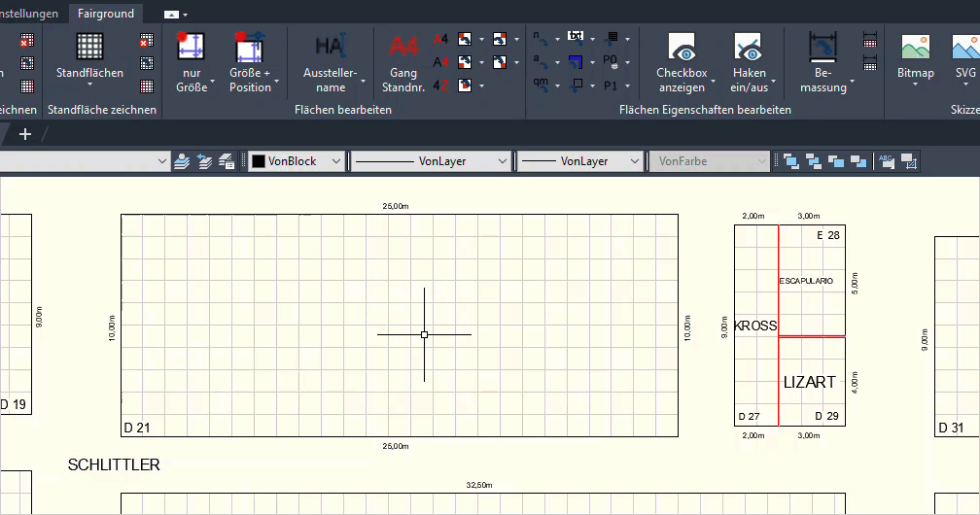The width and height of the screenshot is (980, 515).
Task: Click the '4,00m' dimension text
Action: coord(855,383)
